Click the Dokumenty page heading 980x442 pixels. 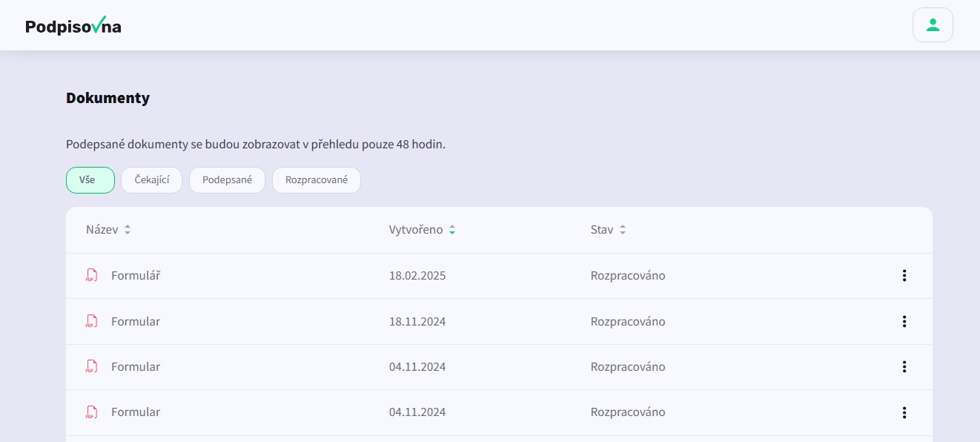[107, 98]
